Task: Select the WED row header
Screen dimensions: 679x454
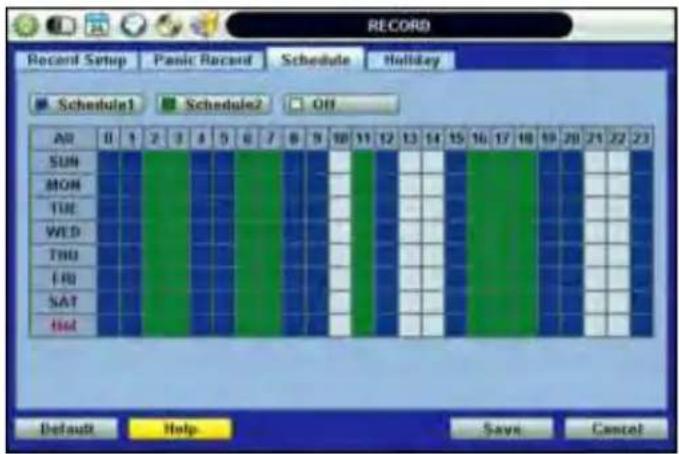Action: click(63, 232)
